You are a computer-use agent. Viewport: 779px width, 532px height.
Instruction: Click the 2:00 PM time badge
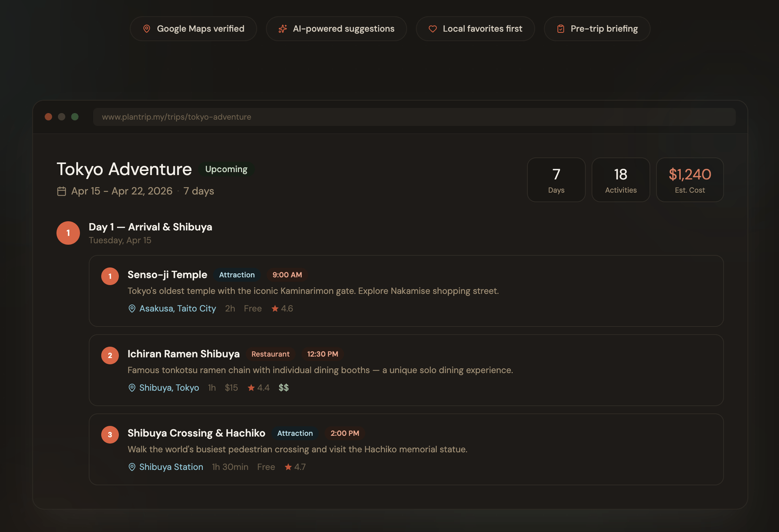(x=345, y=433)
